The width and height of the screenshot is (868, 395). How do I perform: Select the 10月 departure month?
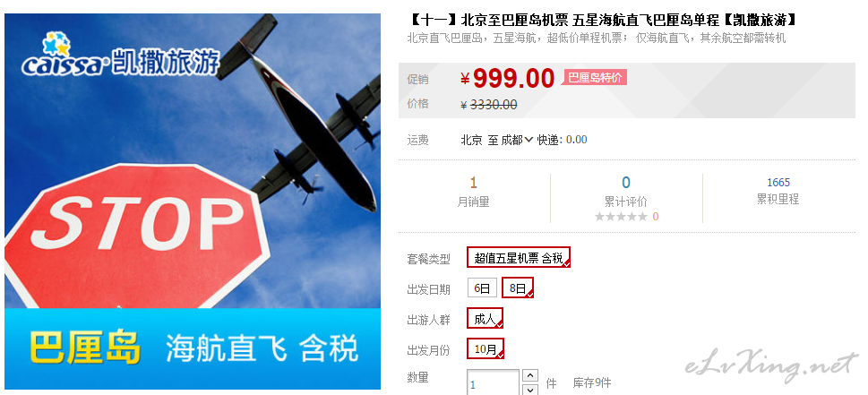click(486, 348)
